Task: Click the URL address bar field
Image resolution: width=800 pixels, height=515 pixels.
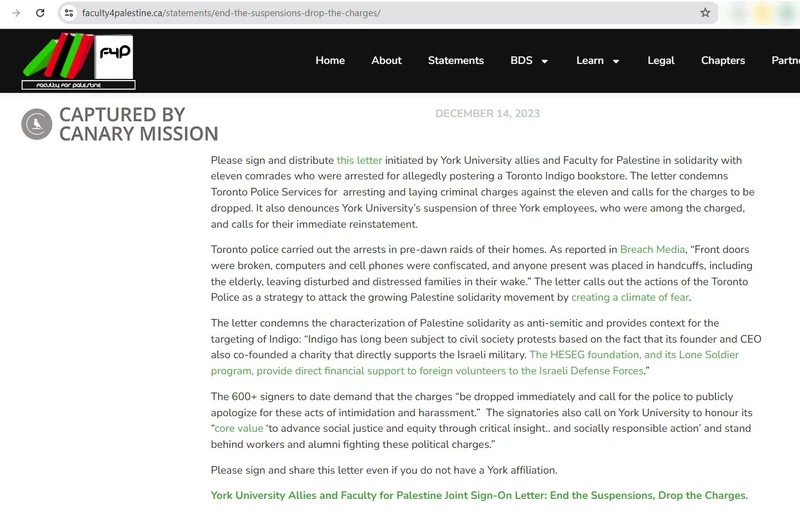Action: [x=380, y=13]
